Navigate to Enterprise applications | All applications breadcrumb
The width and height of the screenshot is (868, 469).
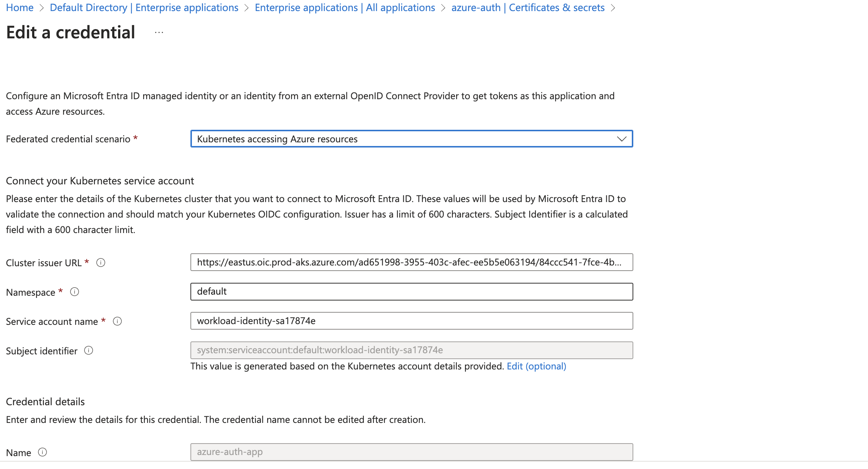click(x=345, y=8)
